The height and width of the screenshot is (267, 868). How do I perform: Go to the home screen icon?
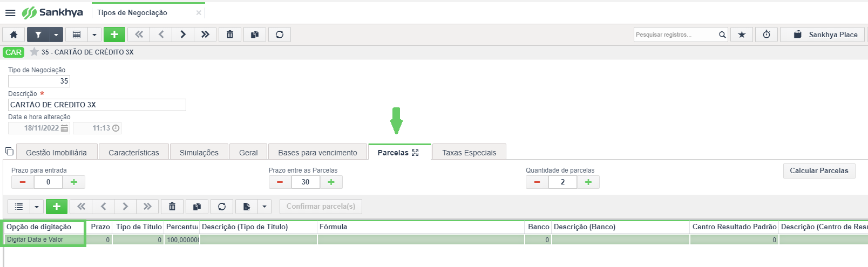point(13,35)
